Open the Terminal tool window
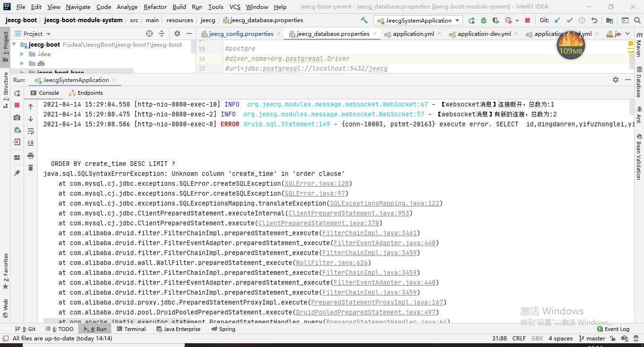The height and width of the screenshot is (347, 644). [x=131, y=329]
